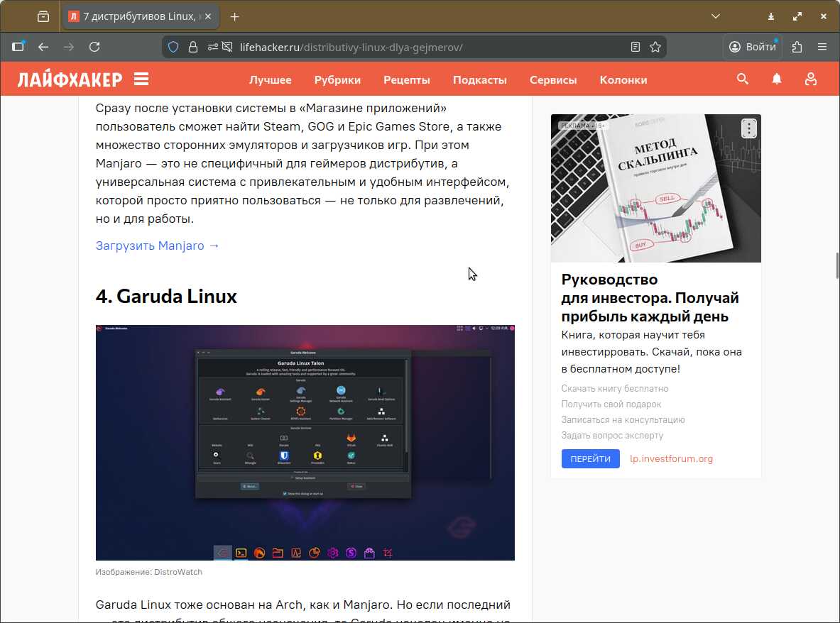Reload the current page
Screen dimensions: 840x623
94,47
